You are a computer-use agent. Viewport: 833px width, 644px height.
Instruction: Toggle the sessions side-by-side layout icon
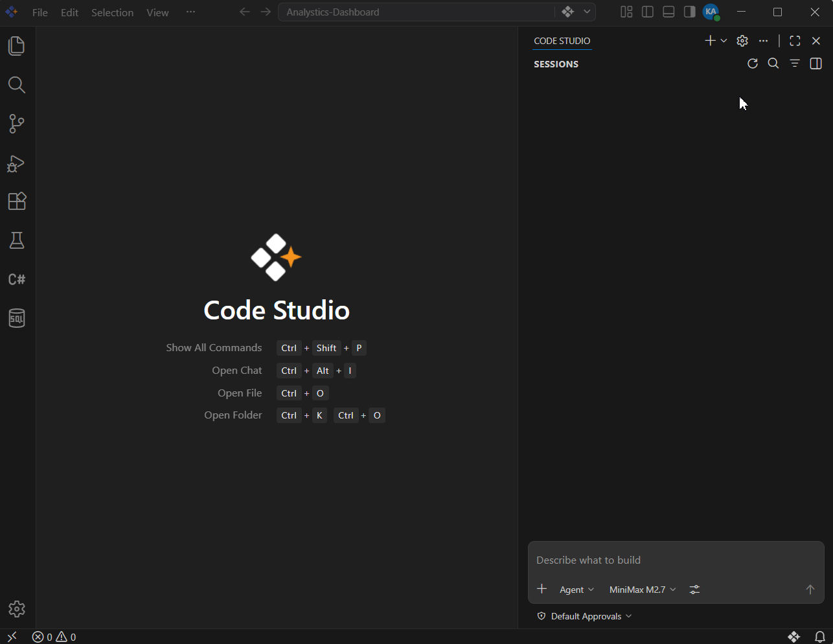pos(816,63)
